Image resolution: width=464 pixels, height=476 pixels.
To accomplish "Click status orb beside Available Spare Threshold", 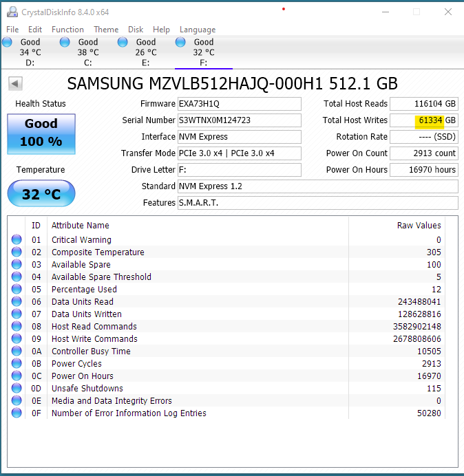I will pyautogui.click(x=17, y=277).
